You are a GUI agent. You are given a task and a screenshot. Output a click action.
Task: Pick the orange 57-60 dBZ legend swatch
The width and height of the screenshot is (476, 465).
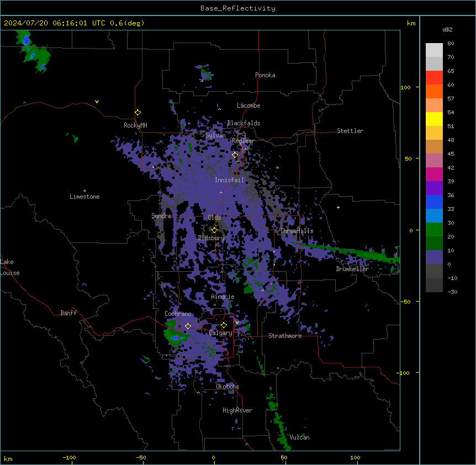click(434, 91)
